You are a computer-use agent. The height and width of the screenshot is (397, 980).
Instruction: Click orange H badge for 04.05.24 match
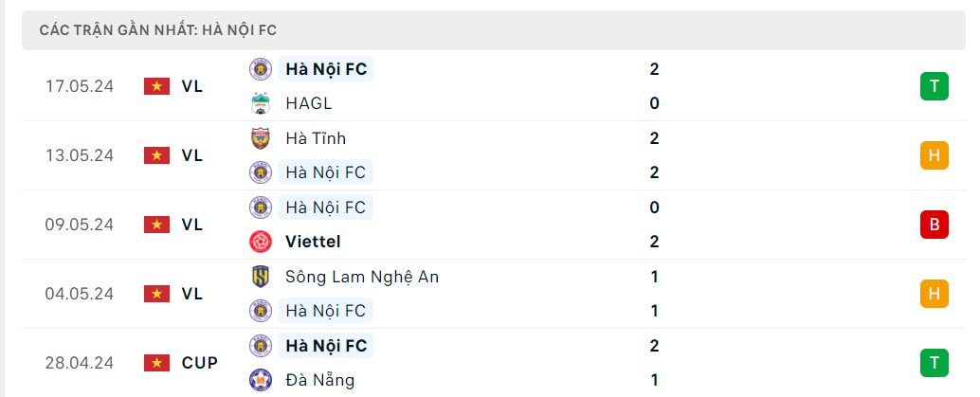(934, 294)
